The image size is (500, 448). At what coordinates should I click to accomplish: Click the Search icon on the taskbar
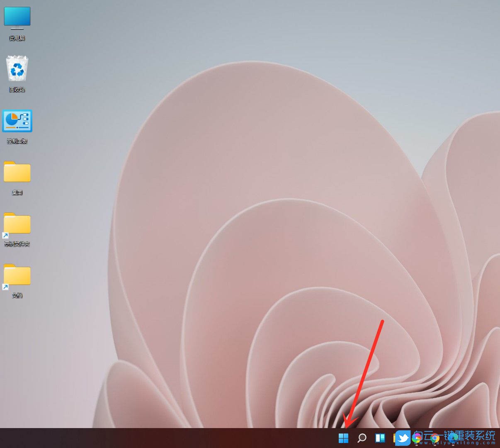[x=361, y=438]
